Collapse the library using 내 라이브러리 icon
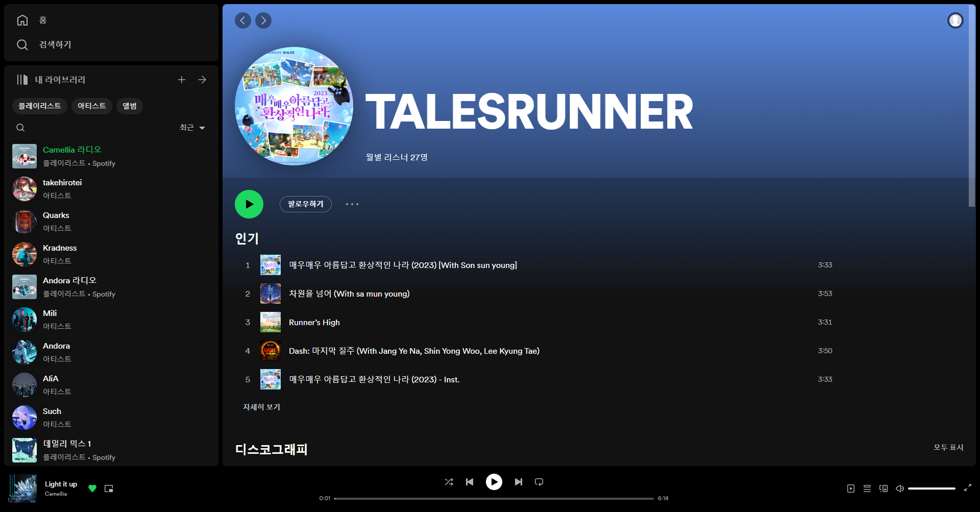Image resolution: width=980 pixels, height=512 pixels. [22, 80]
